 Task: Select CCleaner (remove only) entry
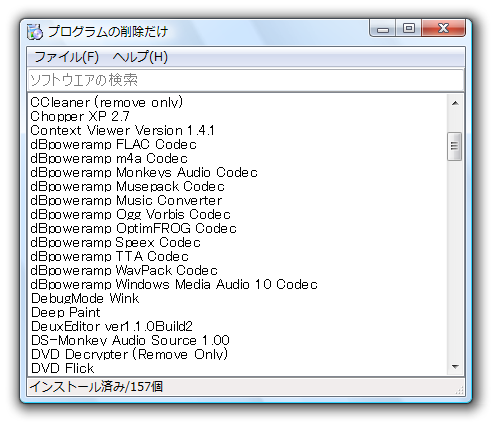107,102
